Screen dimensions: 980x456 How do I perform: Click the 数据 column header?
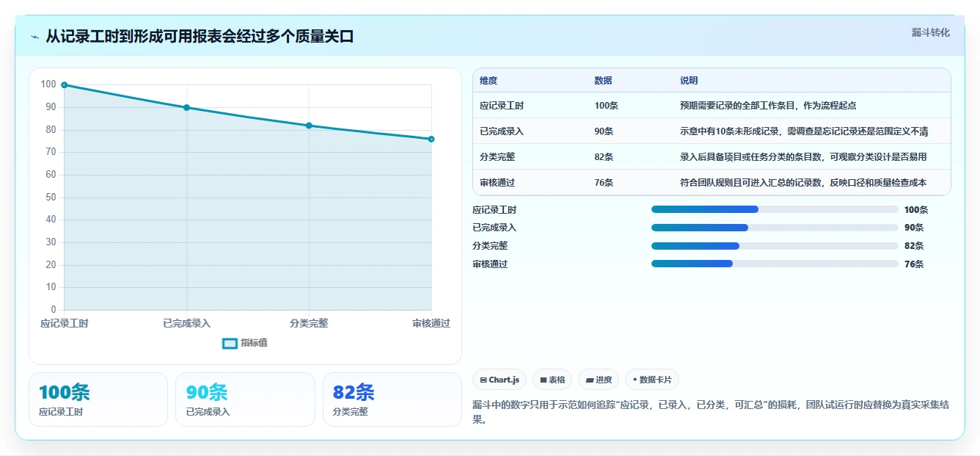click(603, 81)
